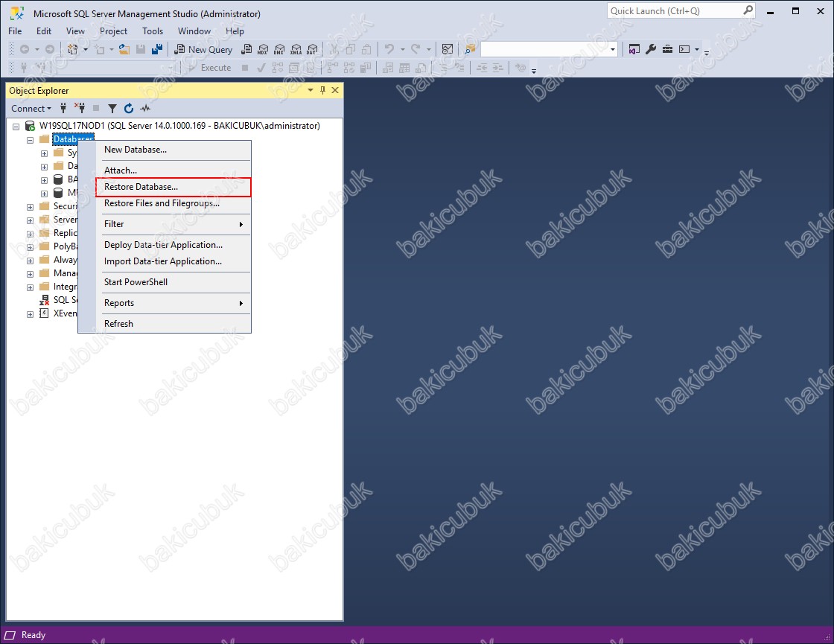This screenshot has height=644, width=834.
Task: Click the Find in Files icon
Action: [470, 49]
